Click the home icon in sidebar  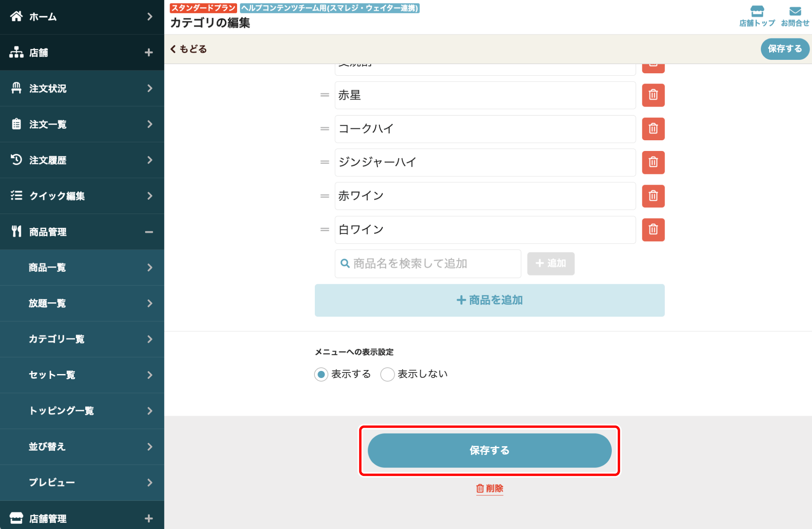pyautogui.click(x=16, y=16)
